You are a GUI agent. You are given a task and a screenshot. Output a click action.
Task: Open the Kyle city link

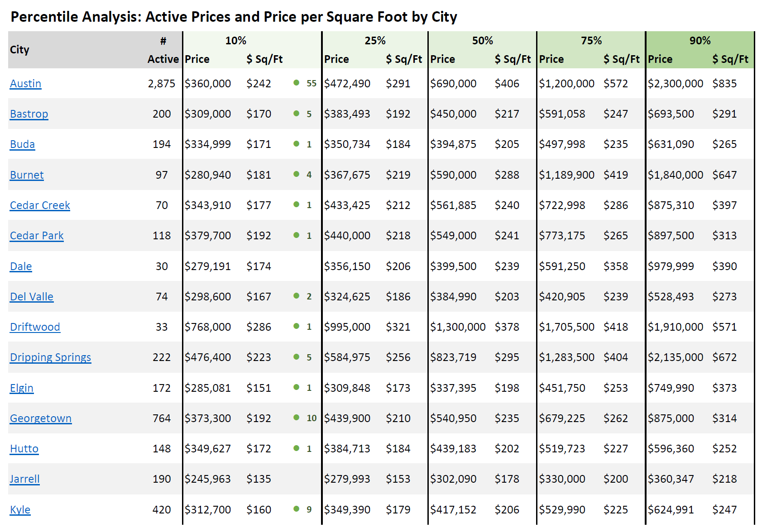pos(20,510)
